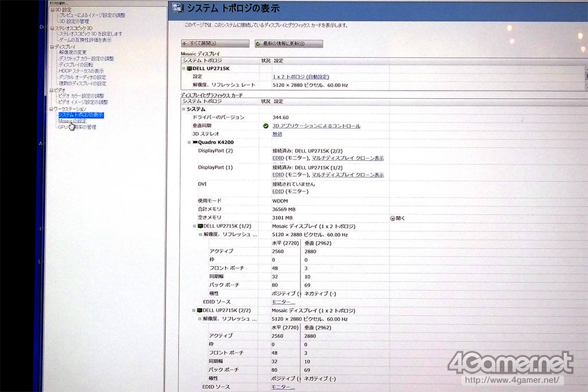Viewport: 588px width, 392px height.
Task: Click the 合計メモリ value 36569 MB
Action: point(284,209)
